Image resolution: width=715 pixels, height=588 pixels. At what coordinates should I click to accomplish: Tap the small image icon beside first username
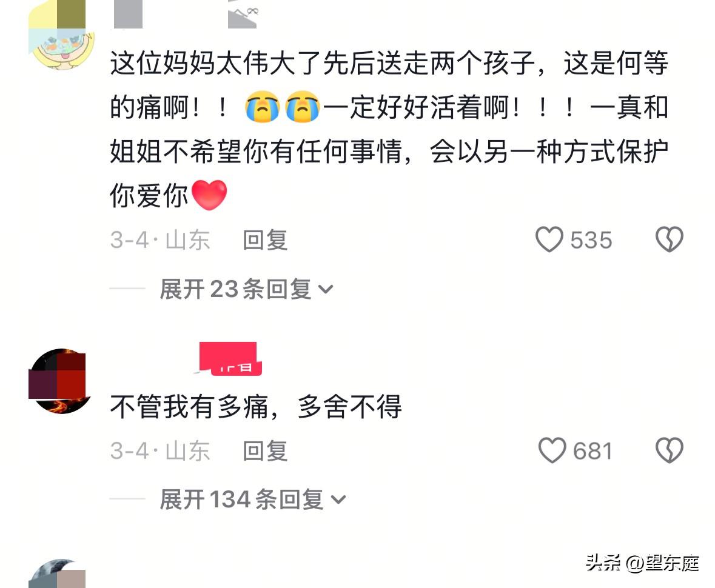[243, 14]
